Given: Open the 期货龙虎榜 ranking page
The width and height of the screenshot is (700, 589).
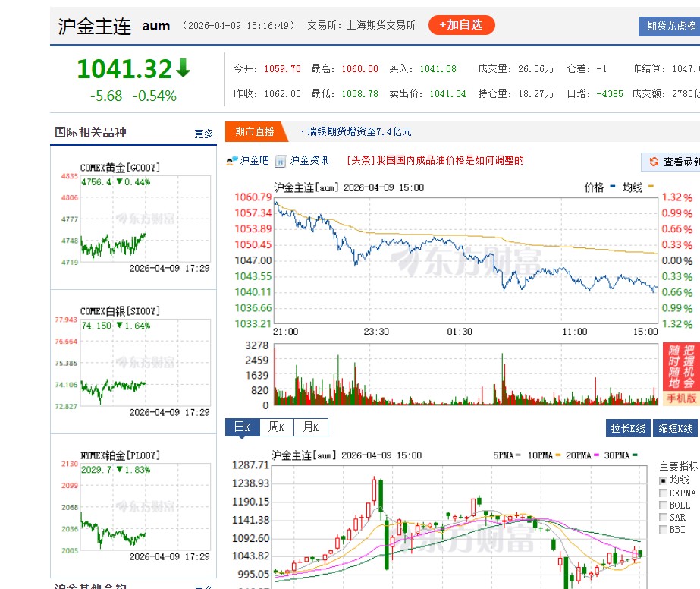Looking at the screenshot, I should point(671,26).
